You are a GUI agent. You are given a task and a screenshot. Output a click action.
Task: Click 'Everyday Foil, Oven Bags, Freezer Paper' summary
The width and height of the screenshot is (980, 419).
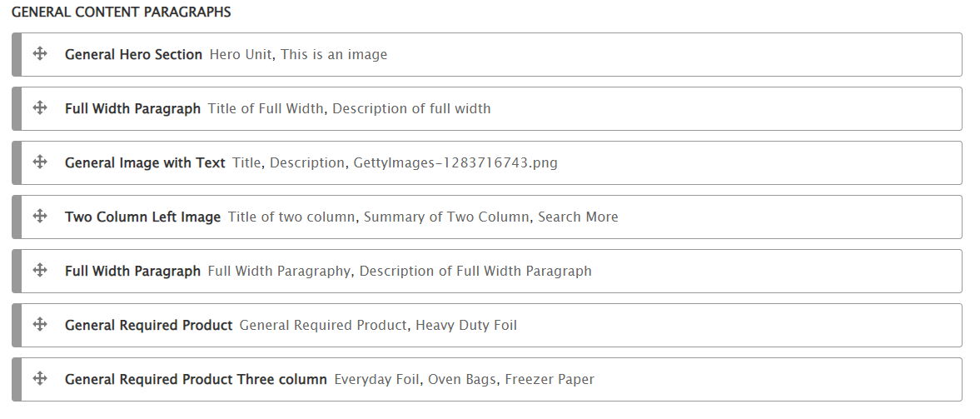[x=464, y=380]
